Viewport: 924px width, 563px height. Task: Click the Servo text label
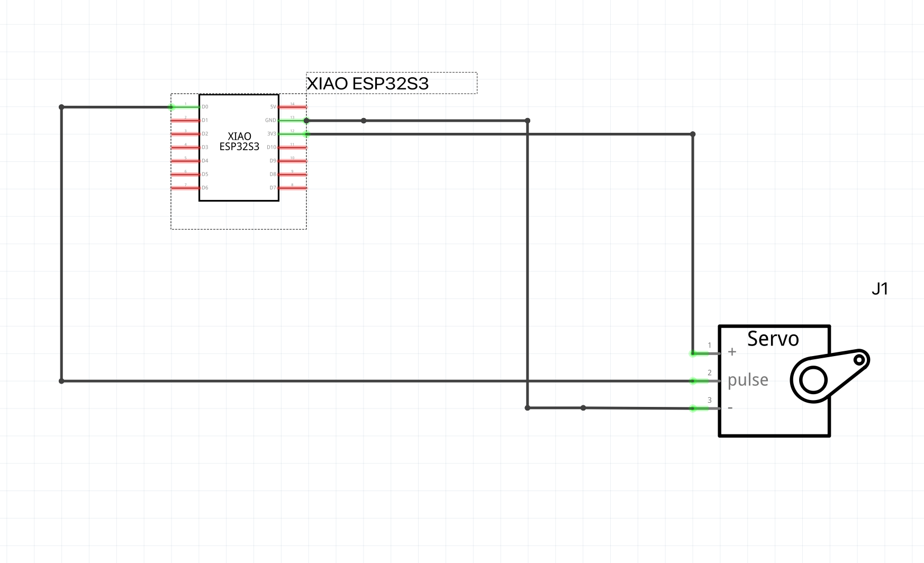pos(773,339)
